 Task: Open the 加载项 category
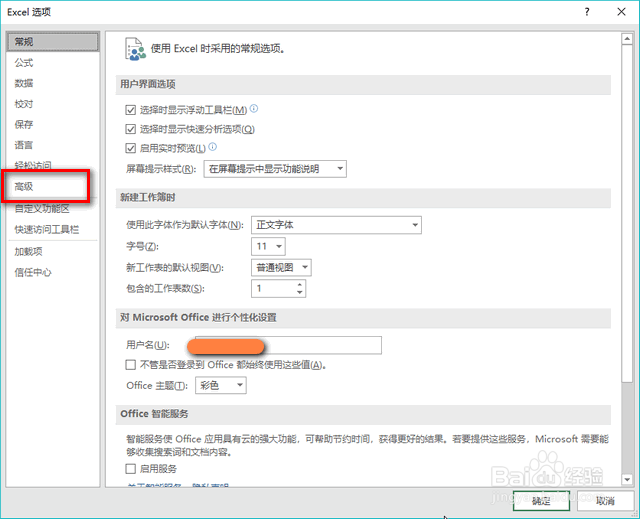coord(53,251)
